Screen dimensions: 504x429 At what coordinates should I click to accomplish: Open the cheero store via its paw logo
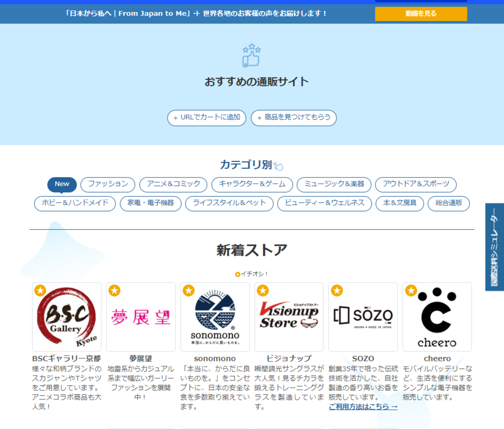click(437, 317)
